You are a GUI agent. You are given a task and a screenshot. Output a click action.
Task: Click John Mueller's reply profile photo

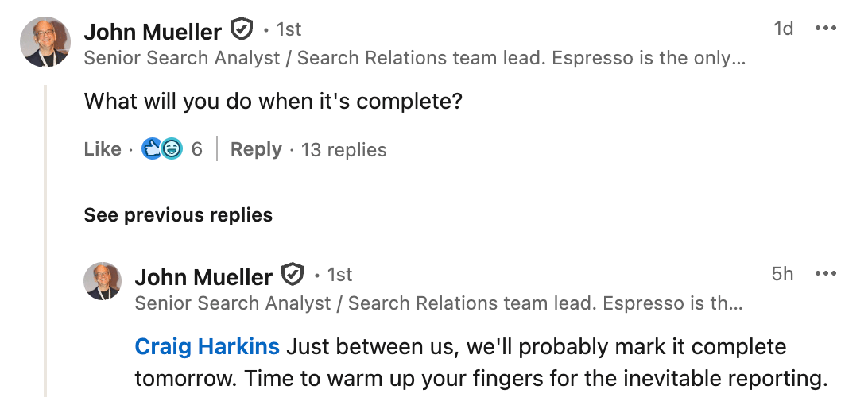[x=103, y=281]
